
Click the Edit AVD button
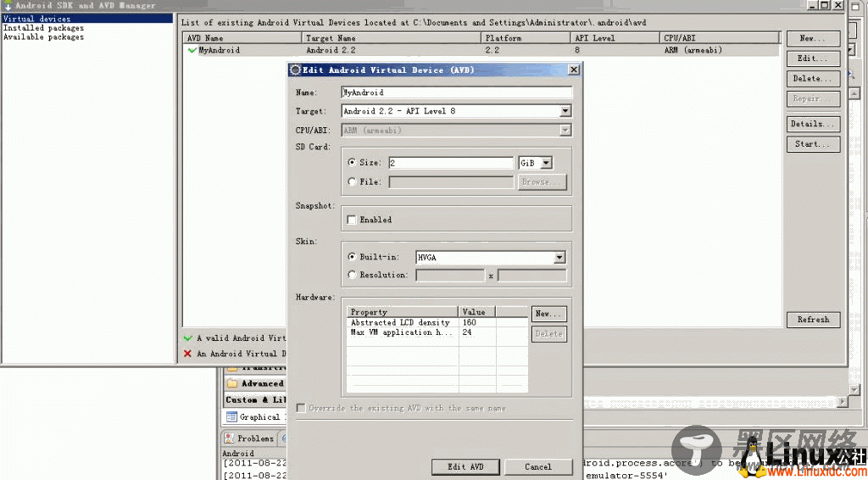[x=465, y=466]
